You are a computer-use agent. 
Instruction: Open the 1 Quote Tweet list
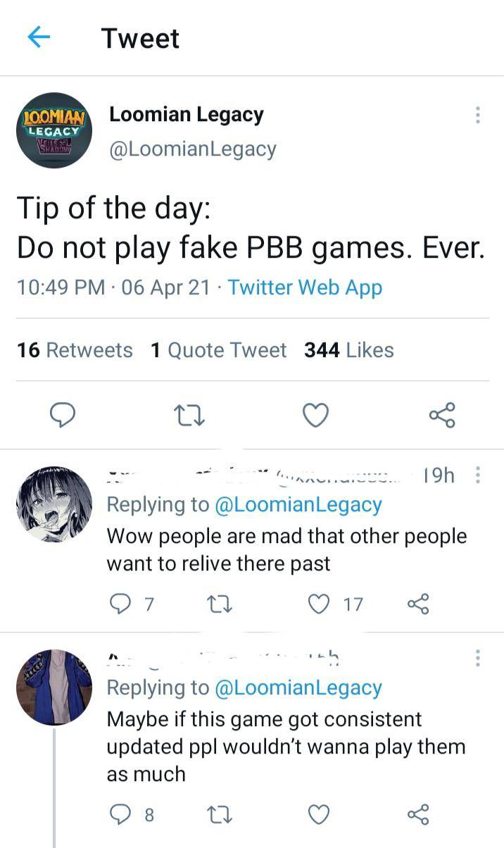(218, 350)
